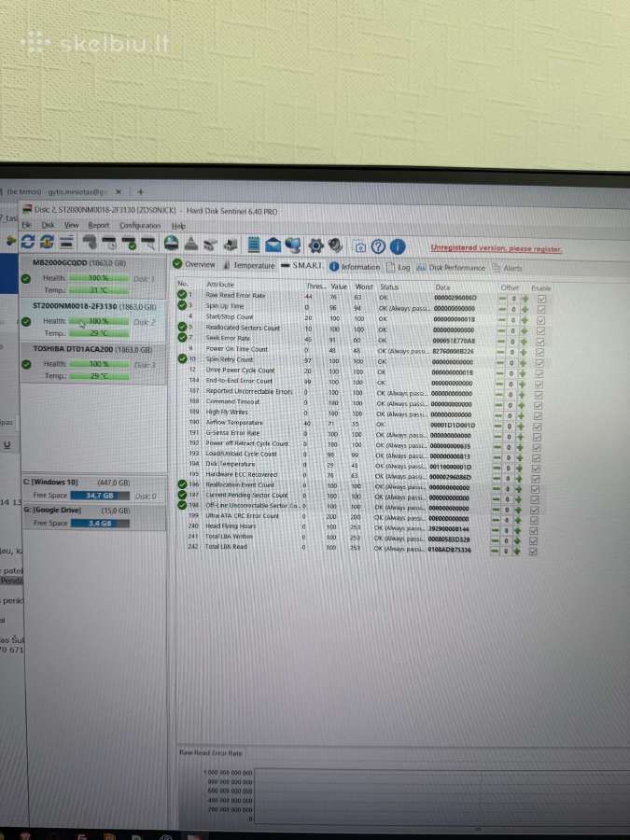The image size is (630, 840).
Task: Switch to the Alerts tab
Action: (x=507, y=268)
